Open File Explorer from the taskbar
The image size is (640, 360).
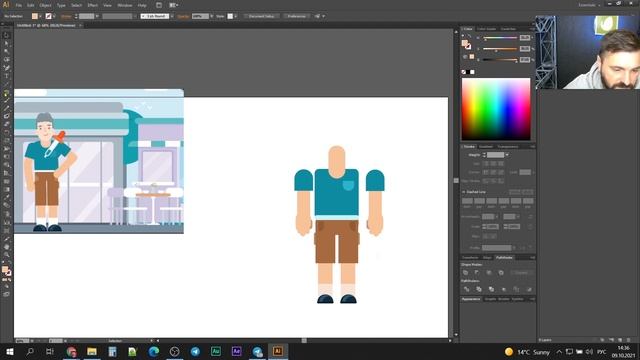[92, 351]
